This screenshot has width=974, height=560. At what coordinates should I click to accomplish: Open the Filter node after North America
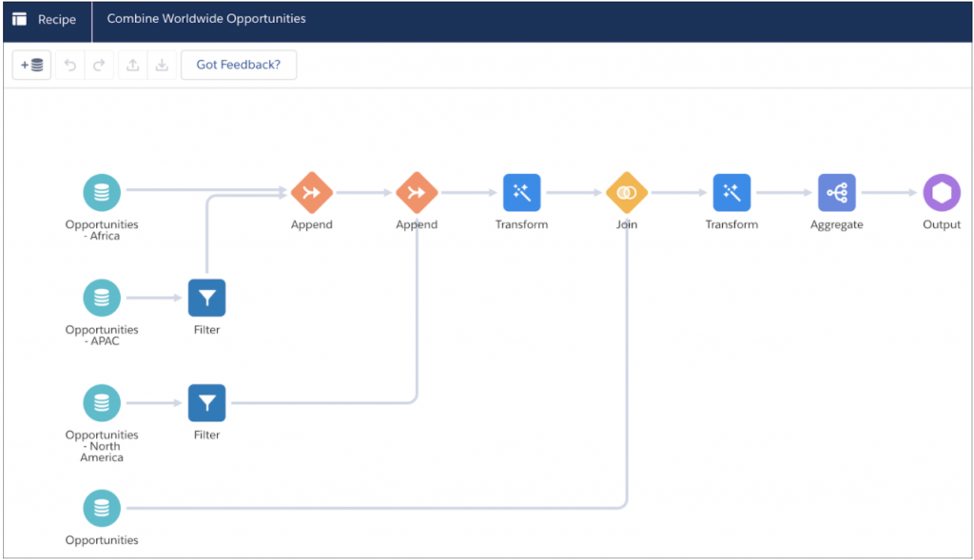click(x=206, y=403)
